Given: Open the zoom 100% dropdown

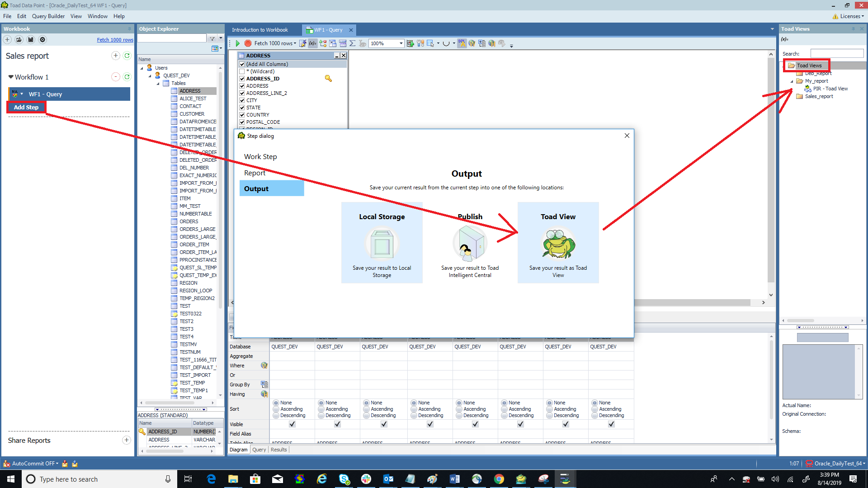Looking at the screenshot, I should click(401, 43).
